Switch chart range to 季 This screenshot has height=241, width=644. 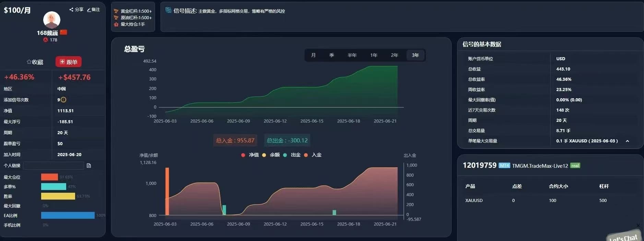pyautogui.click(x=332, y=55)
